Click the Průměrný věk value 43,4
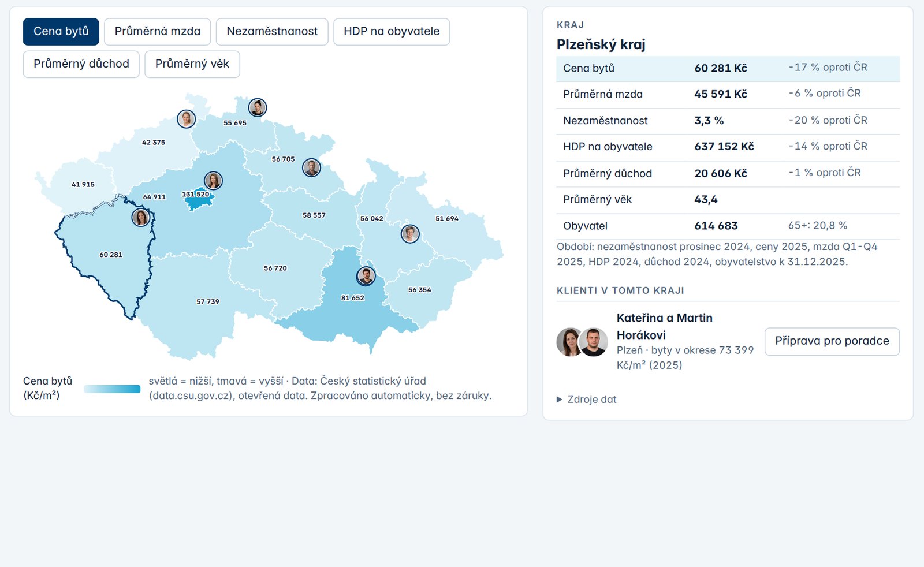Screen dimensions: 924x567 [706, 200]
